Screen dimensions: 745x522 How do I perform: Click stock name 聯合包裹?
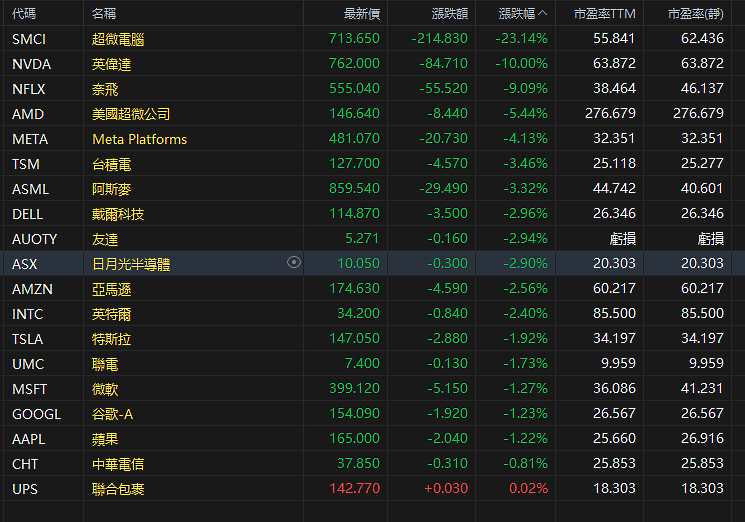point(118,489)
